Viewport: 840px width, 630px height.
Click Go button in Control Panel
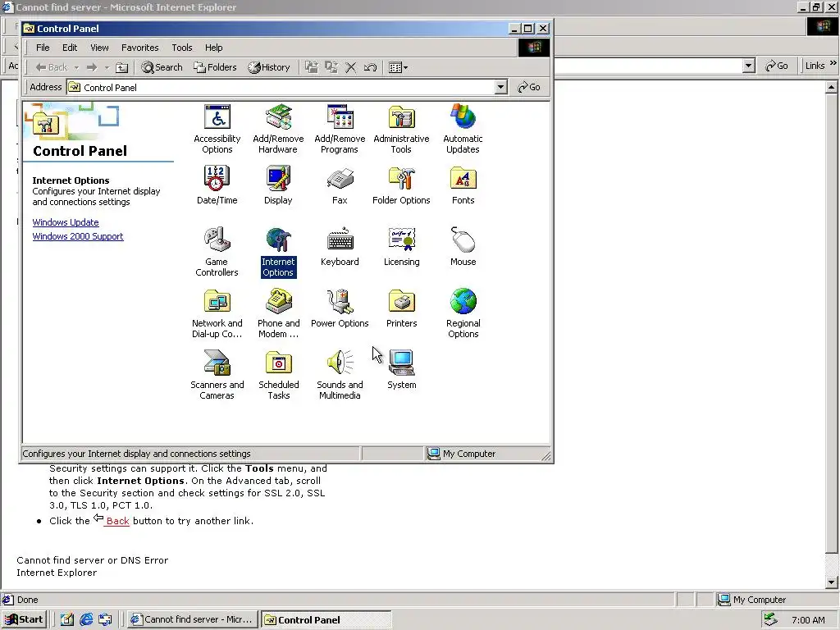coord(529,87)
